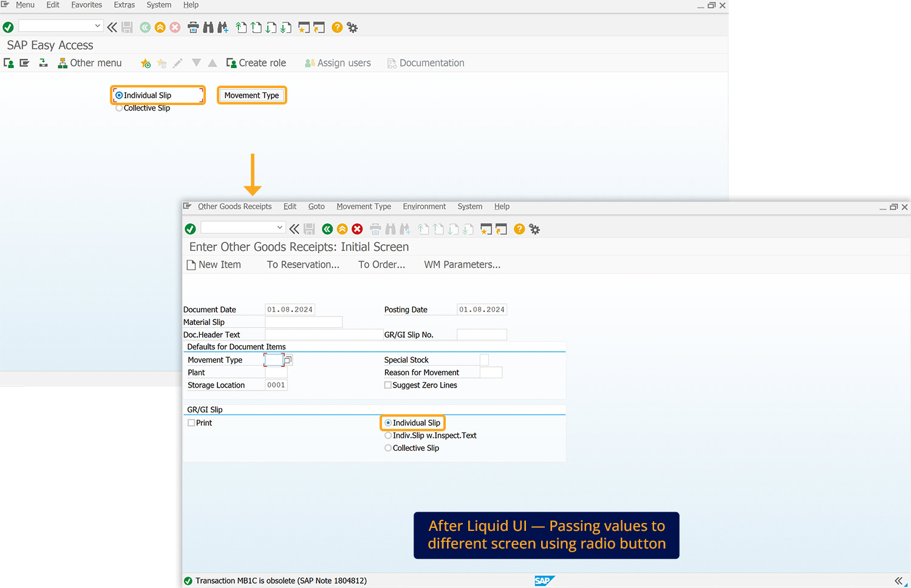Image resolution: width=911 pixels, height=588 pixels.
Task: Click Create New Session icon in Goods Receipts window
Action: coord(486,229)
